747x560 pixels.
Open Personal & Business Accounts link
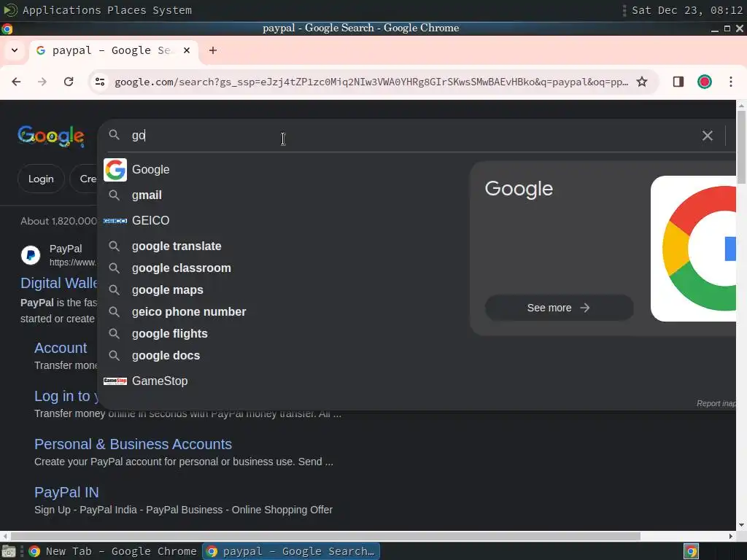coord(133,444)
